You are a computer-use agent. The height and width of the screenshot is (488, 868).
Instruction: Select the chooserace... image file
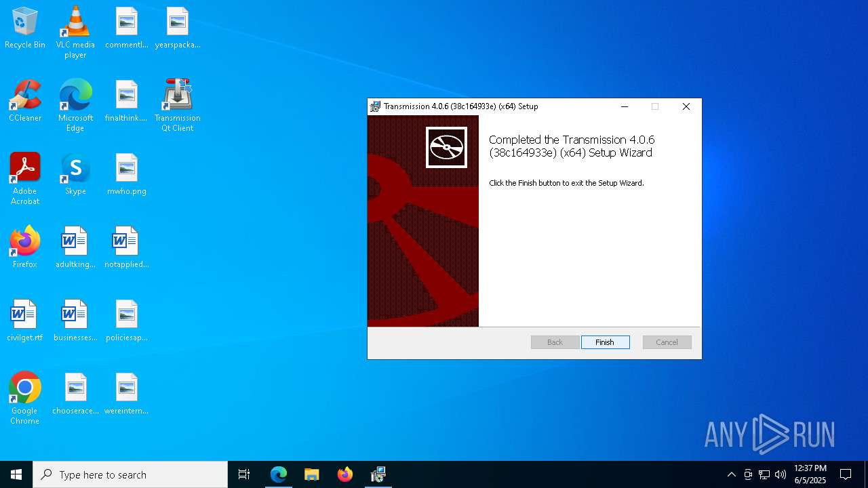point(75,394)
